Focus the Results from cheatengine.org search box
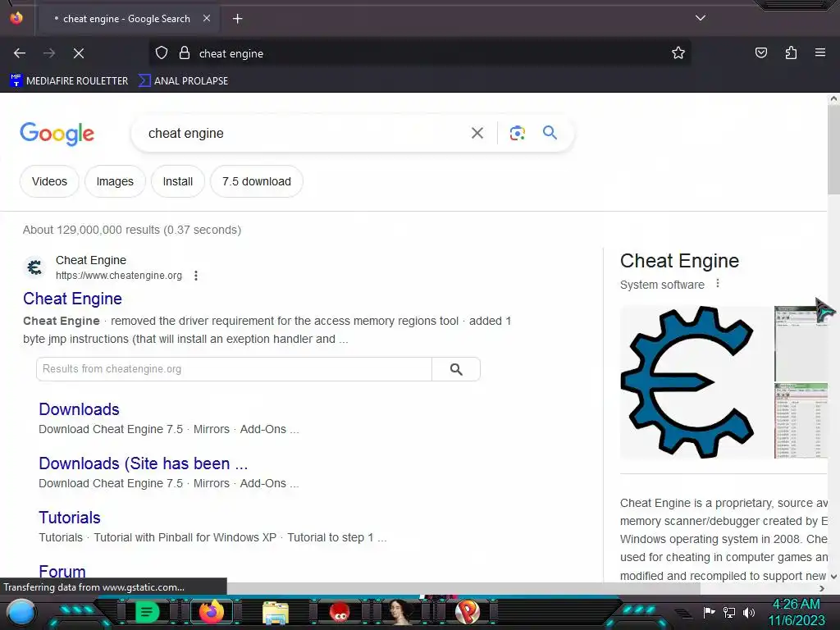 (x=234, y=369)
